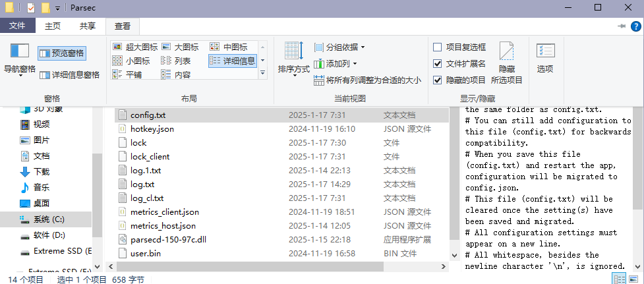This screenshot has width=644, height=284.
Task: Select 系统 (C:) drive in navigation pane
Action: pyautogui.click(x=45, y=219)
